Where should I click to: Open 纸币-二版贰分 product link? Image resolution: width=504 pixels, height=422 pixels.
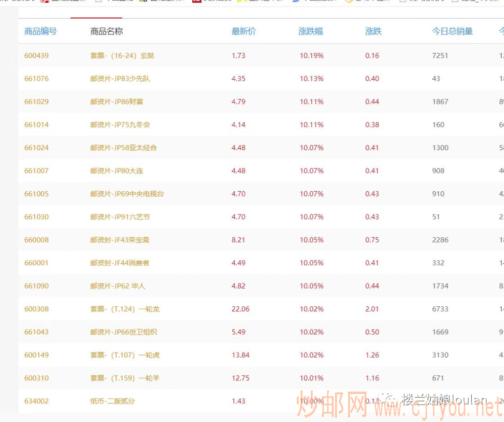point(112,401)
